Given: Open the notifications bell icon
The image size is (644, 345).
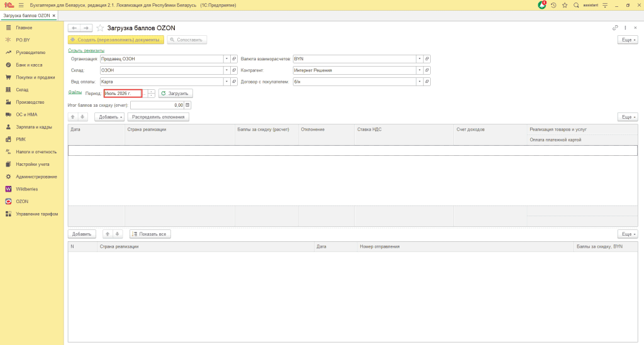Looking at the screenshot, I should pyautogui.click(x=542, y=5).
